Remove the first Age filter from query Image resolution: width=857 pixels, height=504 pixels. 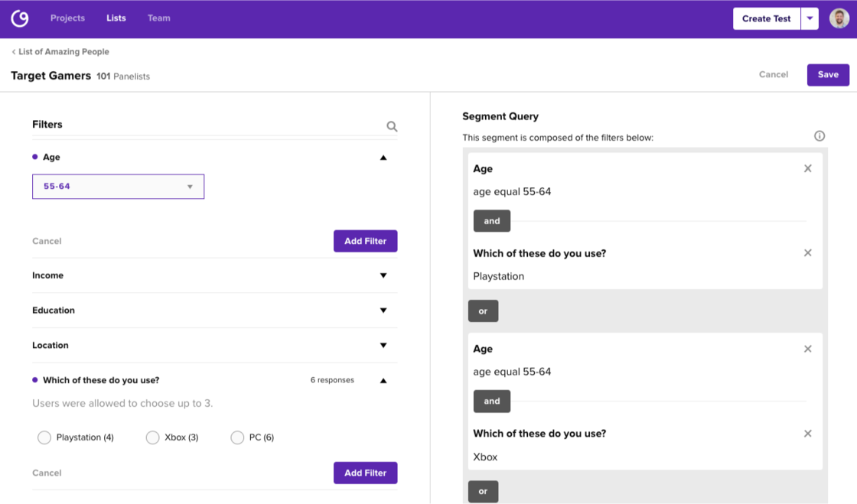(x=807, y=168)
